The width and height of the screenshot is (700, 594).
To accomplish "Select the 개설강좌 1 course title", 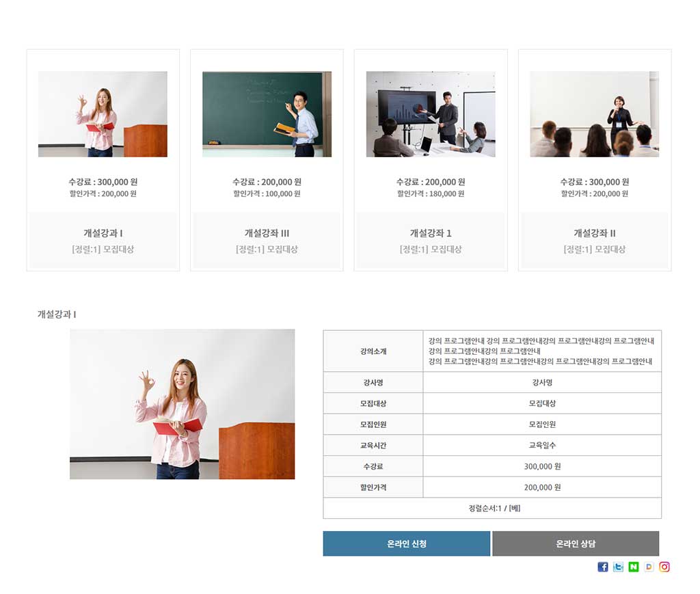I will (x=431, y=233).
